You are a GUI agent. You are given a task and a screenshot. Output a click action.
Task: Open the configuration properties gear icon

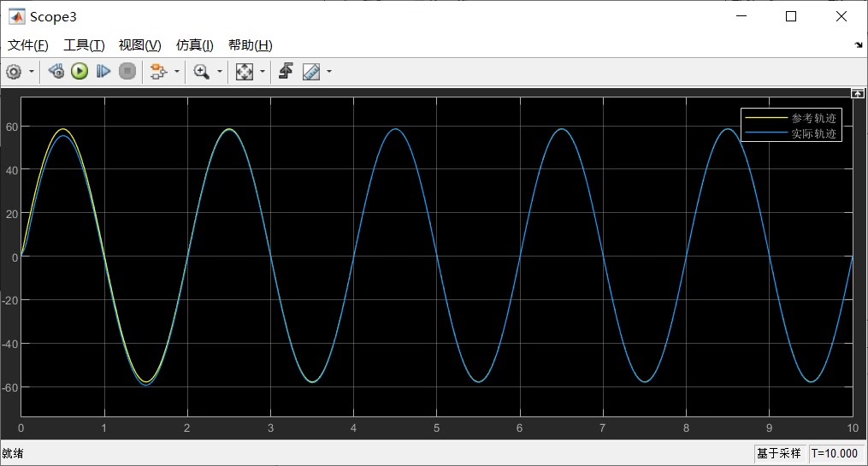pos(14,71)
